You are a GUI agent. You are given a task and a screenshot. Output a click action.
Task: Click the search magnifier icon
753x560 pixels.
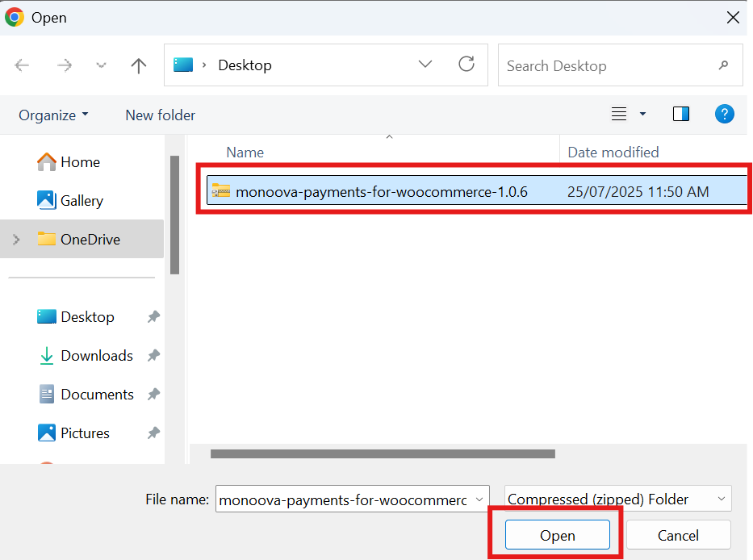pos(723,65)
